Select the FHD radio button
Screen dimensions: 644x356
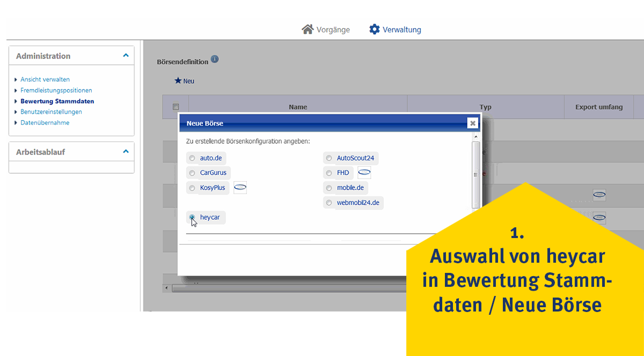point(329,173)
